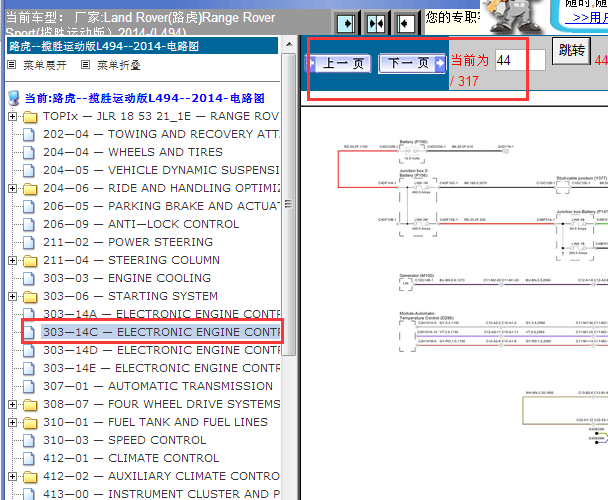Image resolution: width=608 pixels, height=500 pixels.
Task: Click the 当前:路虎--揽胜运动版L494 root link
Action: 145,98
